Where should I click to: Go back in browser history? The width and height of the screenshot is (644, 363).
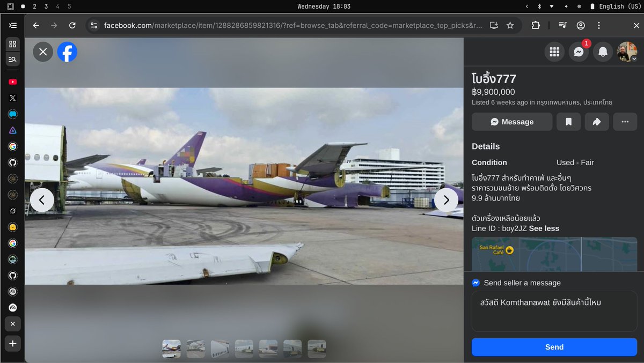click(x=36, y=25)
